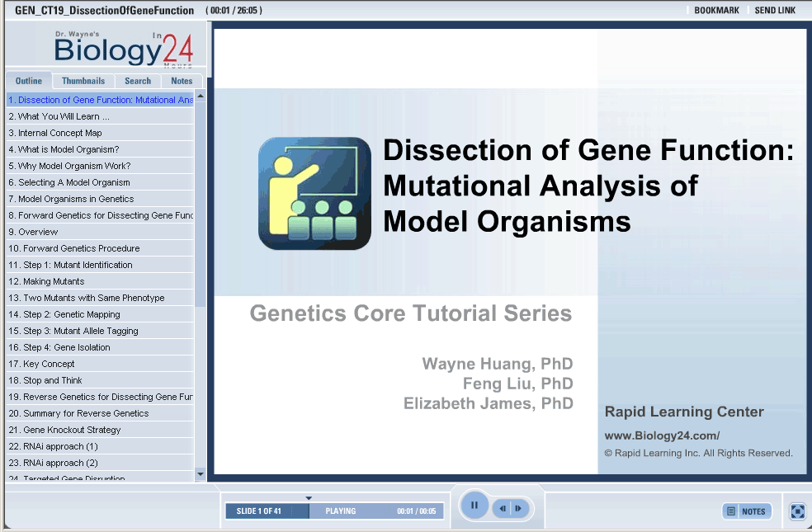This screenshot has width=812, height=532.
Task: Pause the slide playback
Action: [474, 506]
